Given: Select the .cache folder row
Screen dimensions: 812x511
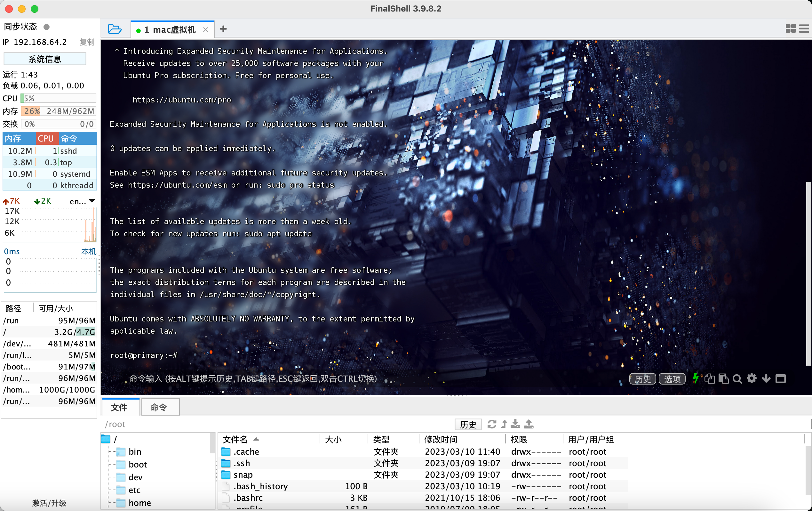Looking at the screenshot, I should (423, 451).
